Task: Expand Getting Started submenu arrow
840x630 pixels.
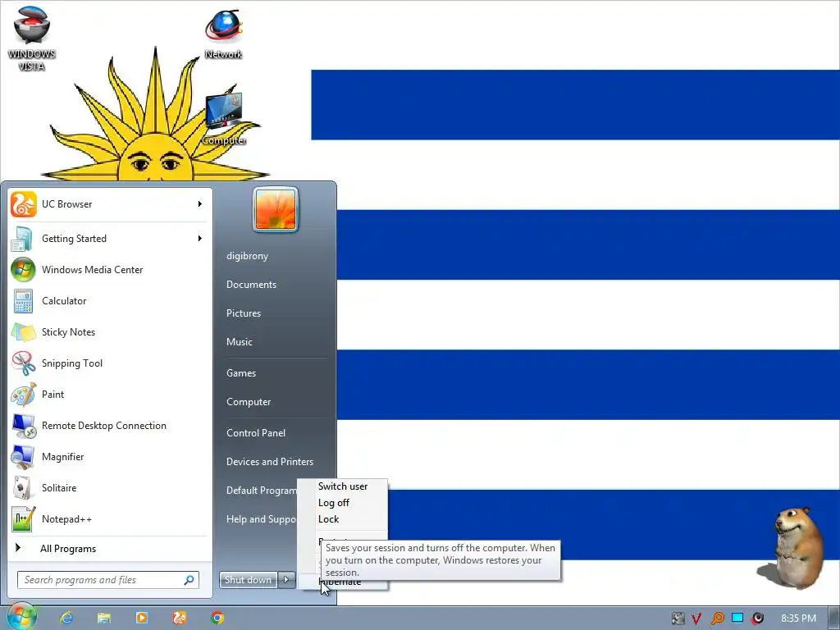Action: tap(200, 239)
